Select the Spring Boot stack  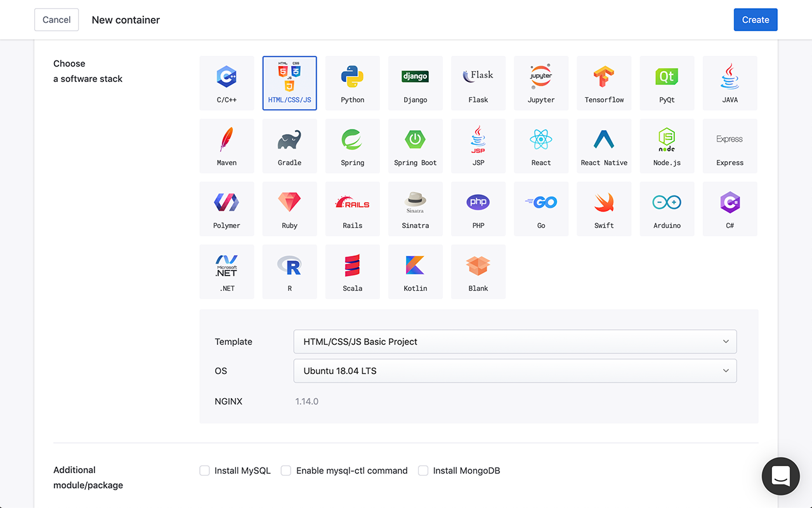[415, 145]
